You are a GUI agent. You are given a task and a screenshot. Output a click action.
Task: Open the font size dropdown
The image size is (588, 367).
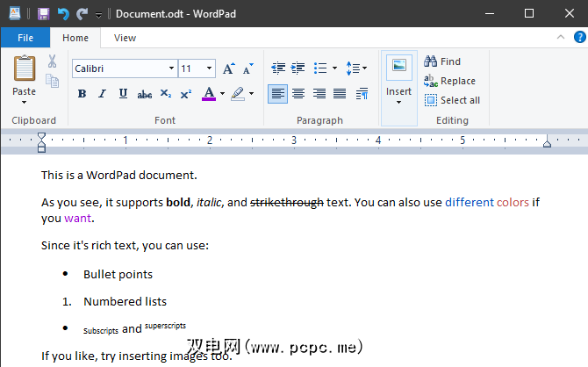tap(209, 68)
